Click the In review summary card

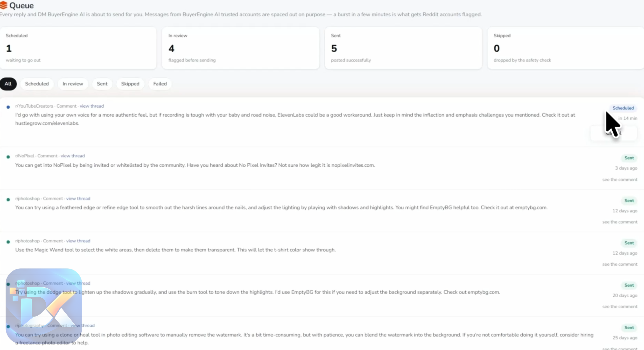[x=241, y=48]
